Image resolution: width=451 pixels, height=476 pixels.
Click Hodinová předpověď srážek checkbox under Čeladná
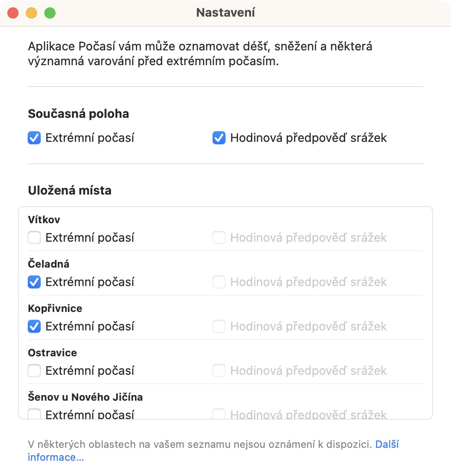[x=219, y=282]
